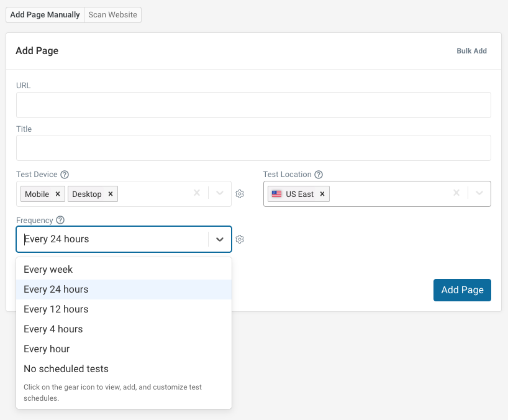Clear all selected test devices
The image size is (508, 420).
coord(197,193)
